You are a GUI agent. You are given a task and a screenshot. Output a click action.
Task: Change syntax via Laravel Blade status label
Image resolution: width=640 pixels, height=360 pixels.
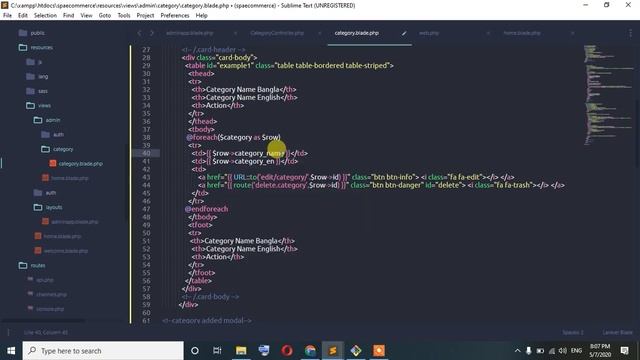(x=618, y=333)
